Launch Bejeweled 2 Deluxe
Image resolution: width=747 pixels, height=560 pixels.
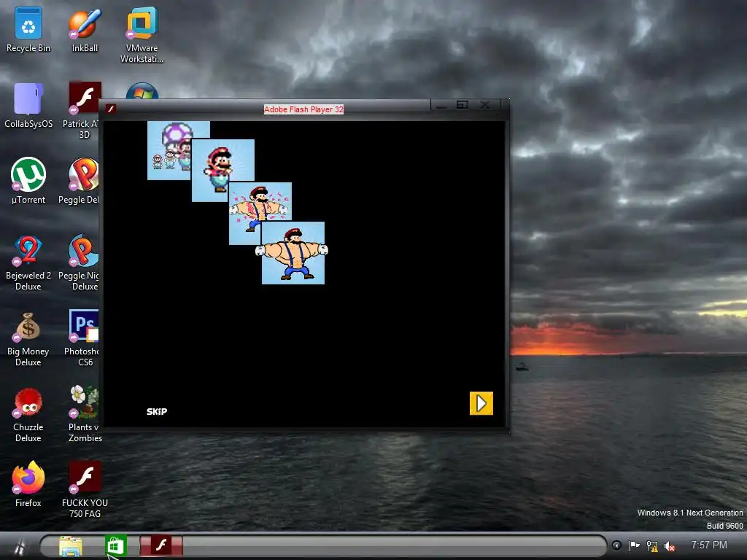tap(28, 262)
